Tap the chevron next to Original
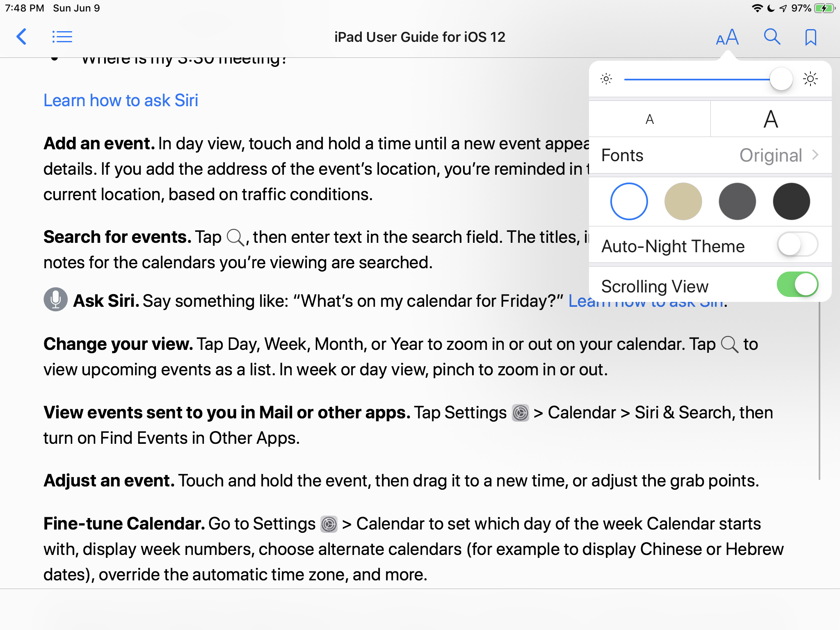 (x=815, y=155)
